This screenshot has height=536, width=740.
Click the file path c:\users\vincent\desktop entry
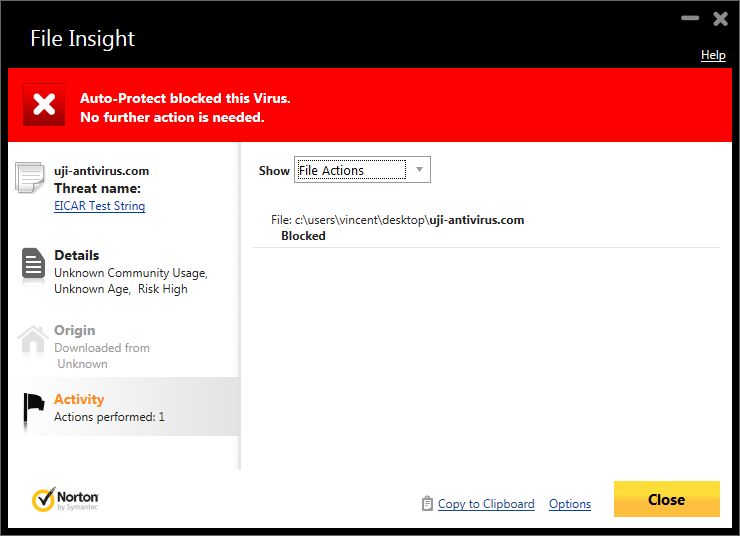click(x=397, y=220)
